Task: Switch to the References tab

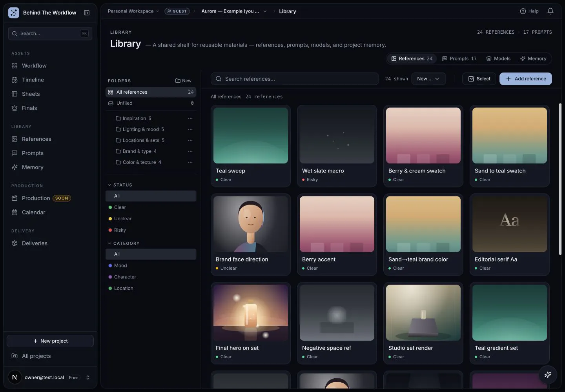Action: coord(412,59)
